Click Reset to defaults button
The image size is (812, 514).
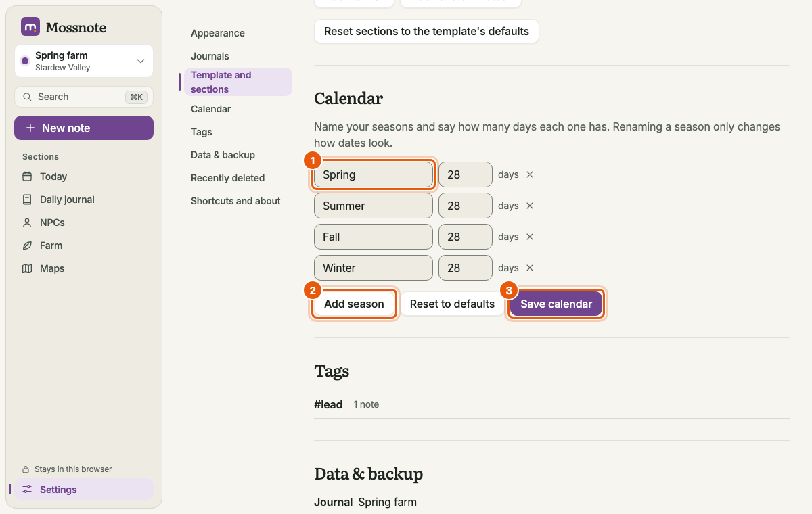452,304
